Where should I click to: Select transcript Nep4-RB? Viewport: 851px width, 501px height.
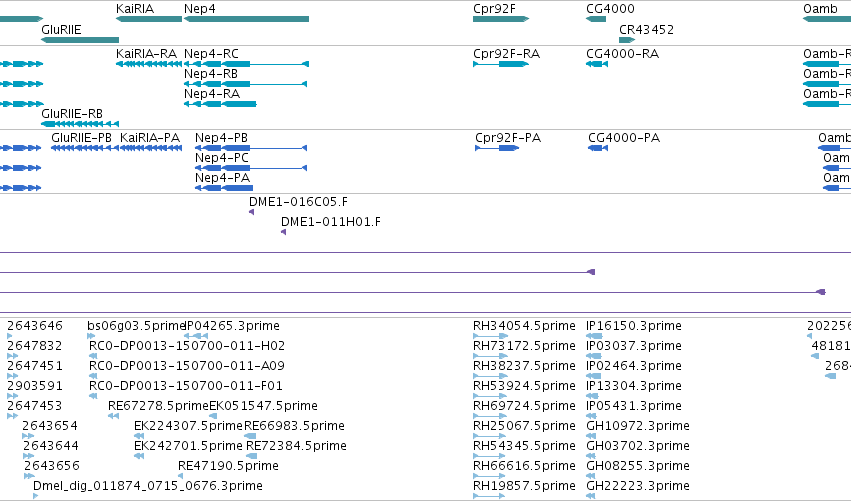(245, 84)
